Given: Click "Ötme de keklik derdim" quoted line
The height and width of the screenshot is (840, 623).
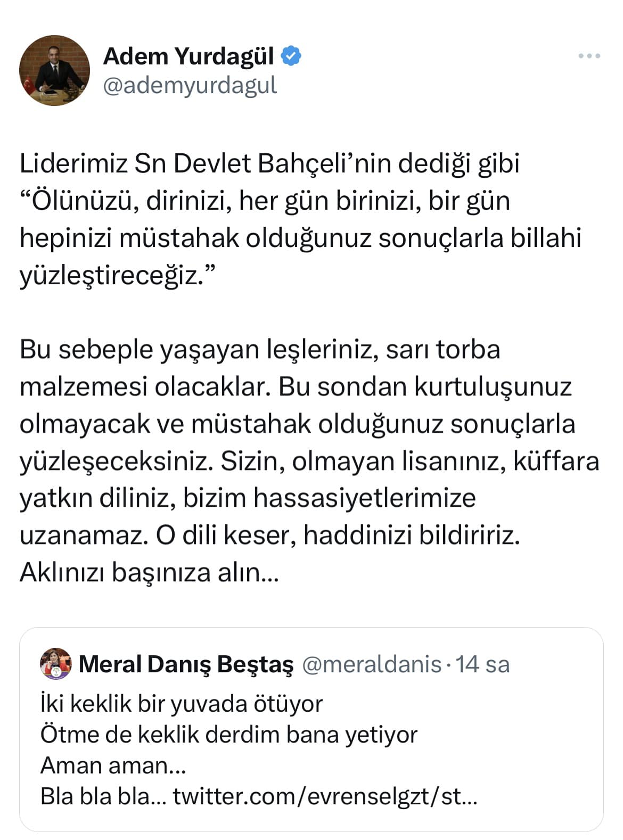Looking at the screenshot, I should (x=229, y=735).
